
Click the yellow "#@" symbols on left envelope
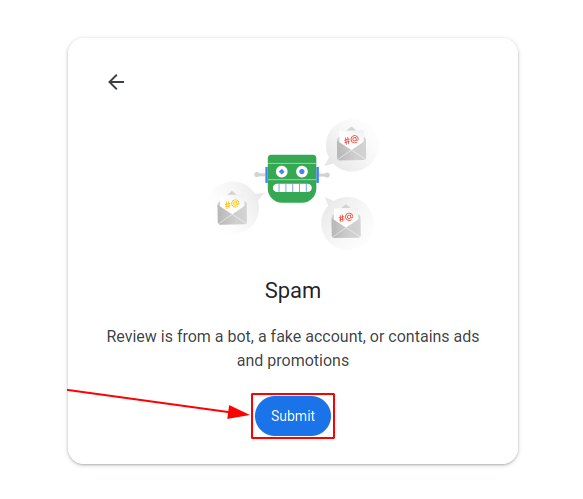coord(232,204)
